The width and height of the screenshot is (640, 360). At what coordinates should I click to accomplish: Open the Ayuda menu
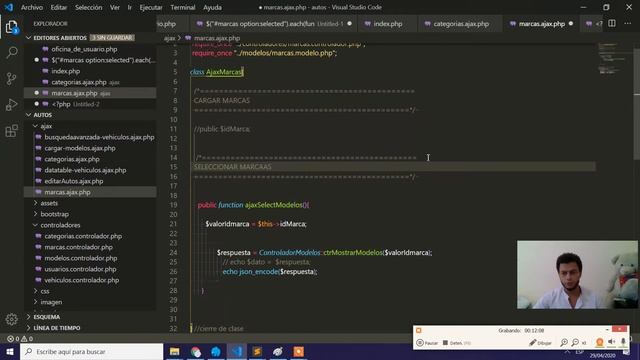click(212, 7)
